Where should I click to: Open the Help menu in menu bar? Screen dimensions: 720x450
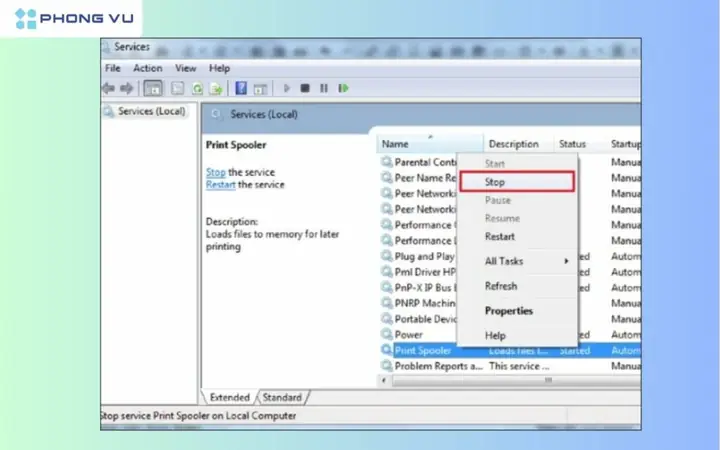219,68
